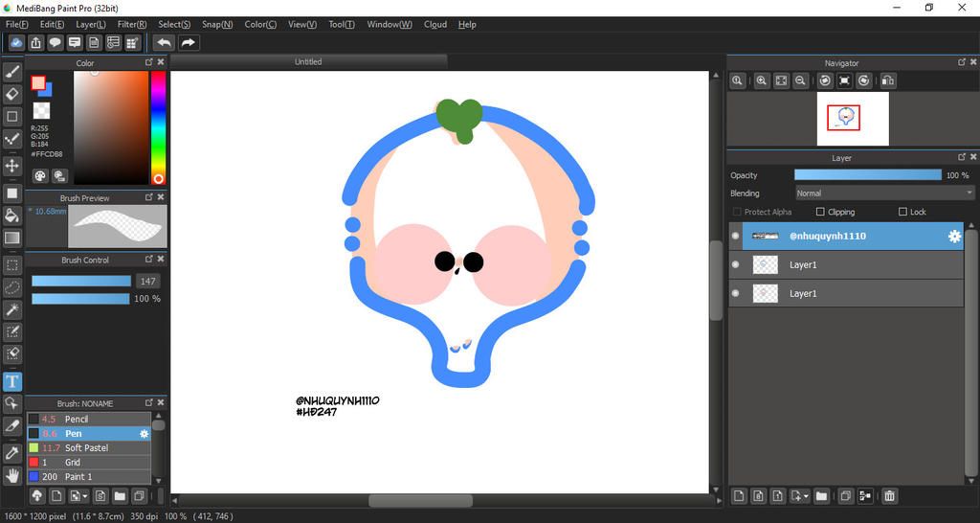Screen dimensions: 980x523
Task: Open the File menu
Action: (17, 24)
